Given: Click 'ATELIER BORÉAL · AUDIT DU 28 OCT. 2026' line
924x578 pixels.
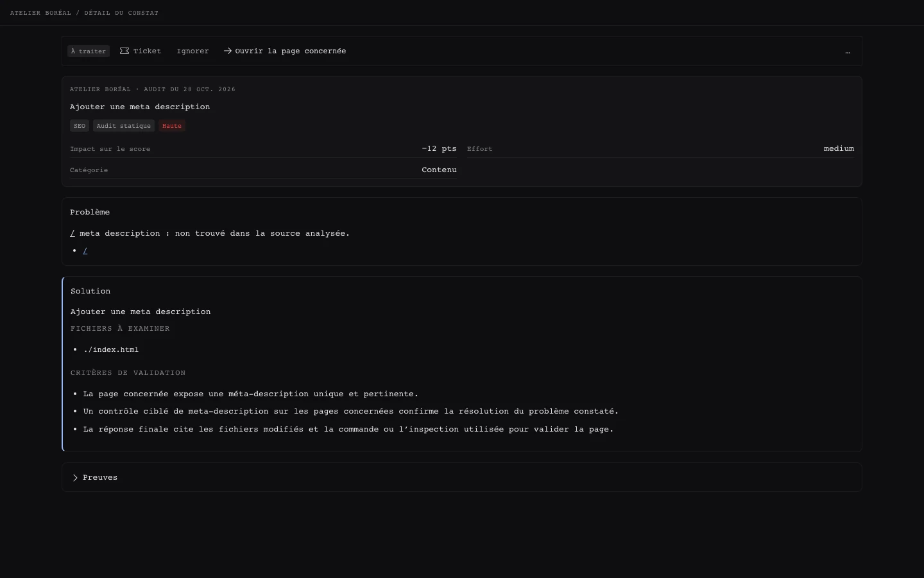Looking at the screenshot, I should [x=153, y=89].
